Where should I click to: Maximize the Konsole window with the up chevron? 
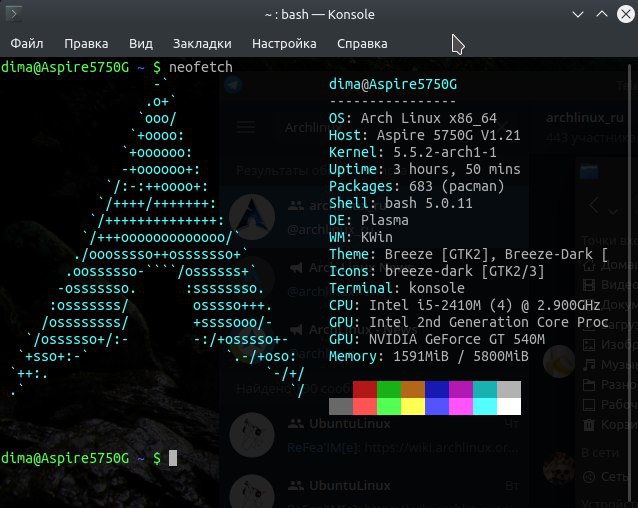pos(602,14)
